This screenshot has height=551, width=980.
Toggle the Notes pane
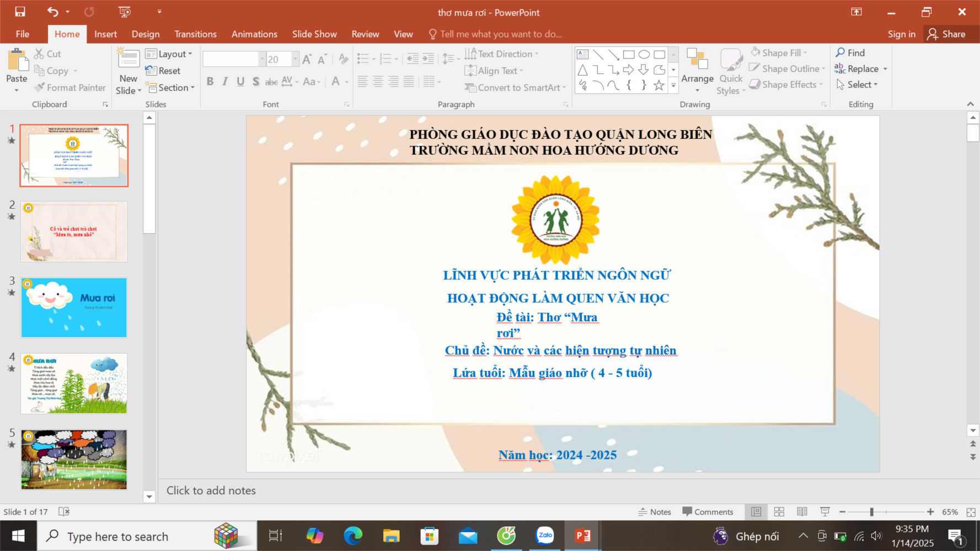(x=655, y=512)
